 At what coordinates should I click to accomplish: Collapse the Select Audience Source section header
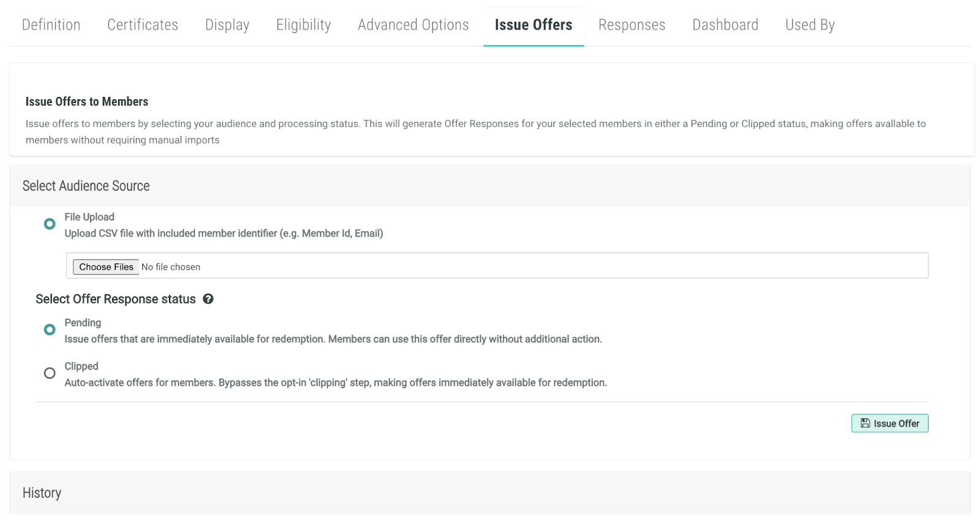[86, 186]
